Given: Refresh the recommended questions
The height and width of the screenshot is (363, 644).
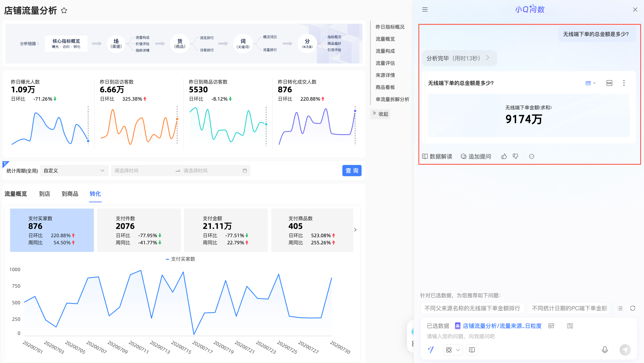Looking at the screenshot, I should tap(633, 308).
